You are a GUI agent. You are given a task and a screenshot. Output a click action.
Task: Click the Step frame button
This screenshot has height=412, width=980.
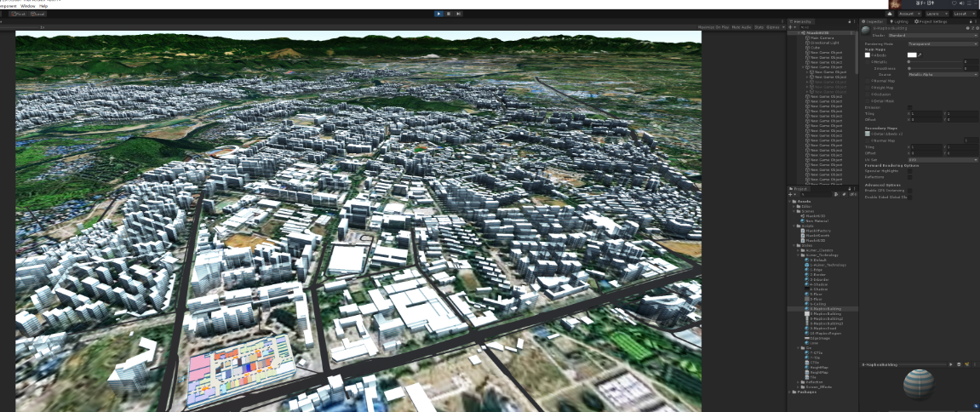460,14
